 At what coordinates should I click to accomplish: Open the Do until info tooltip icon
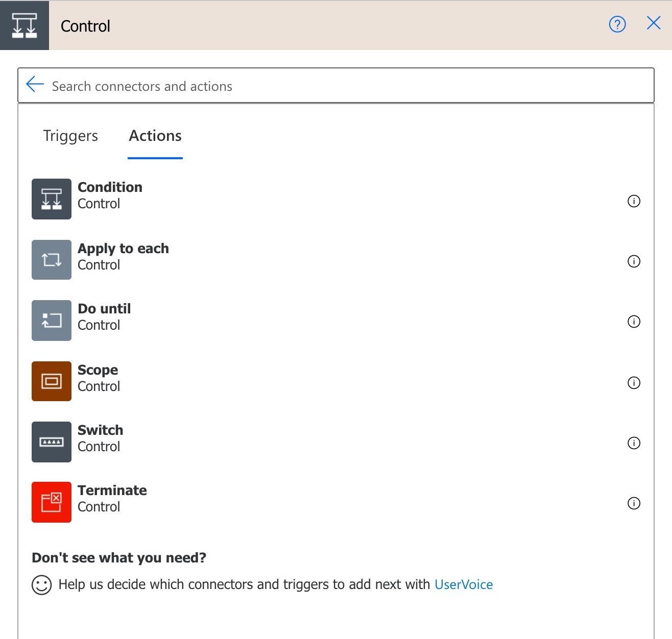tap(634, 322)
